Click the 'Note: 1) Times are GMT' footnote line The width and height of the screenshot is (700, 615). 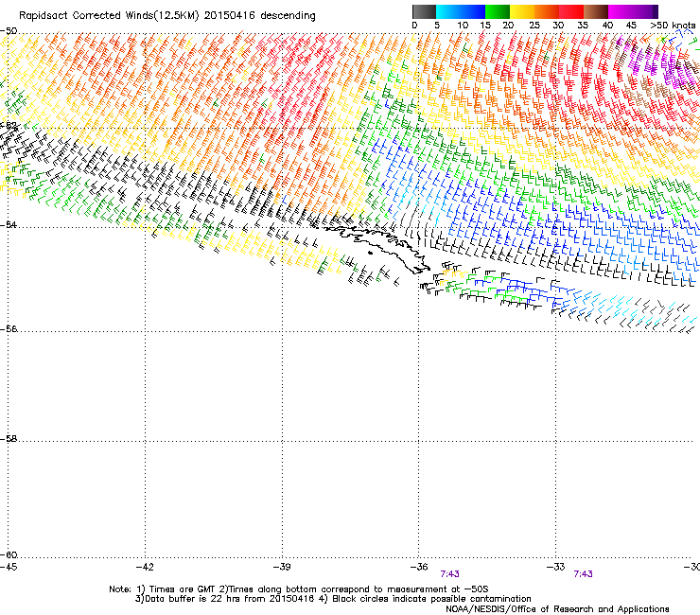click(x=299, y=589)
